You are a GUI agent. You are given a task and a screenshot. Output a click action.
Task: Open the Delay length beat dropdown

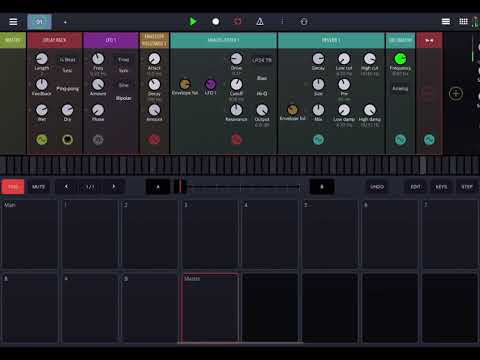(68, 60)
